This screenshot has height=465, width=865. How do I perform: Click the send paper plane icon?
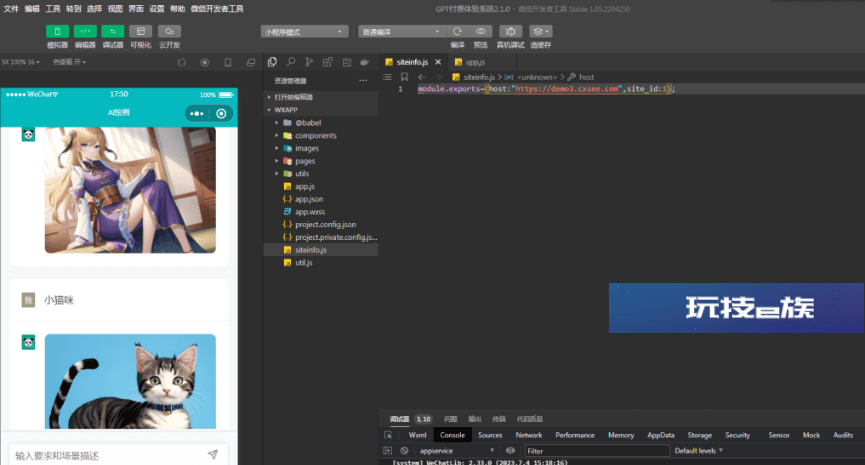(213, 455)
